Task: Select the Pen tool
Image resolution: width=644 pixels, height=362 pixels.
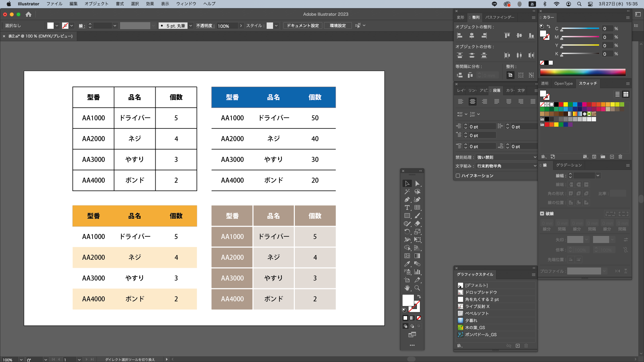Action: click(407, 200)
